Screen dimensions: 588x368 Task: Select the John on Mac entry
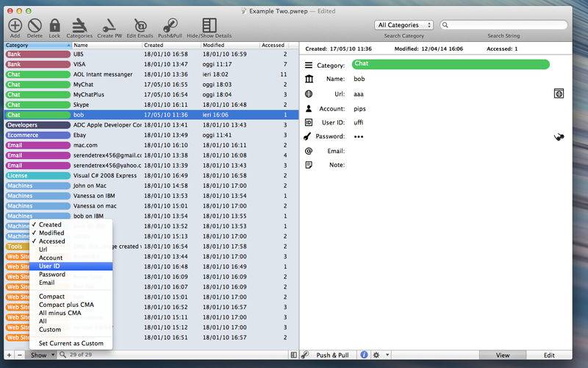click(151, 186)
